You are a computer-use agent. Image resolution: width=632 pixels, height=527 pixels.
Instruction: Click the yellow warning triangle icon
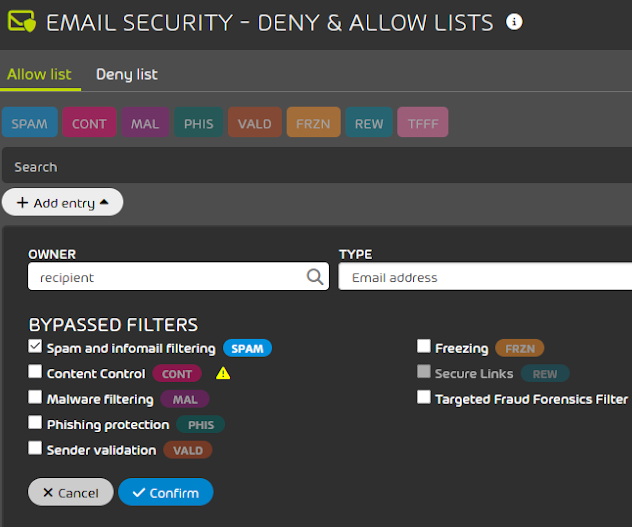[223, 374]
